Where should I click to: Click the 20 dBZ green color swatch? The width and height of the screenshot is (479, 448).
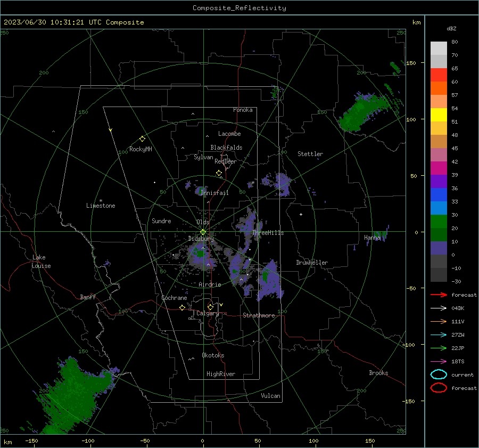click(x=439, y=222)
